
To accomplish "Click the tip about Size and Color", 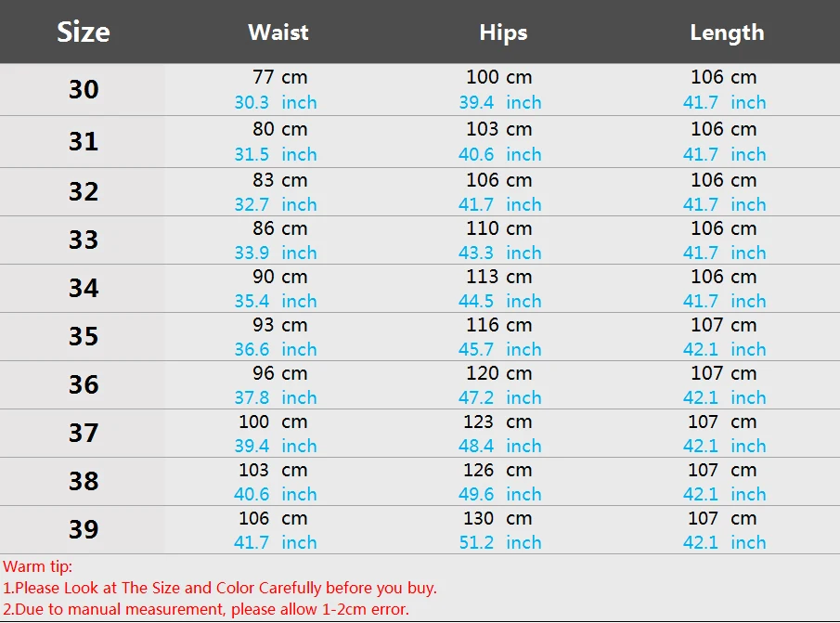I will [220, 588].
